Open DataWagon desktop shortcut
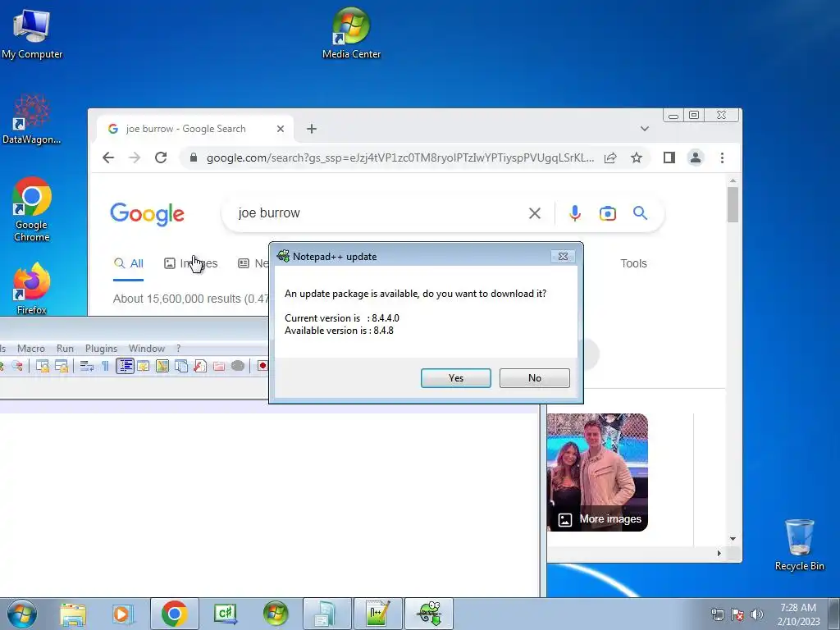 pyautogui.click(x=32, y=120)
